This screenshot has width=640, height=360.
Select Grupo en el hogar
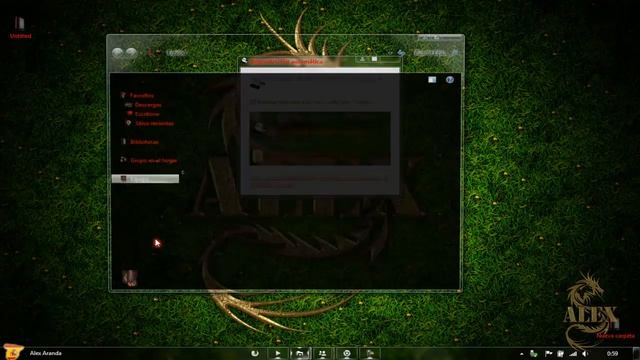click(x=153, y=161)
